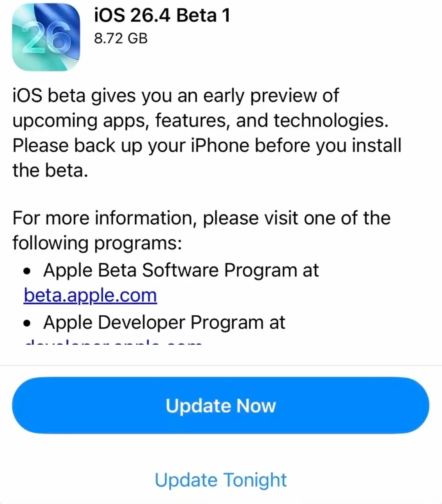
Task: Open the partially hidden developer.apple.com link
Action: 113,341
